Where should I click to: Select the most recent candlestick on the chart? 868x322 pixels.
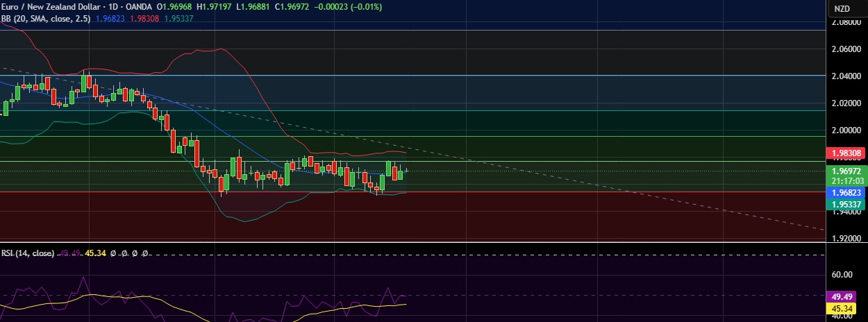[x=406, y=170]
